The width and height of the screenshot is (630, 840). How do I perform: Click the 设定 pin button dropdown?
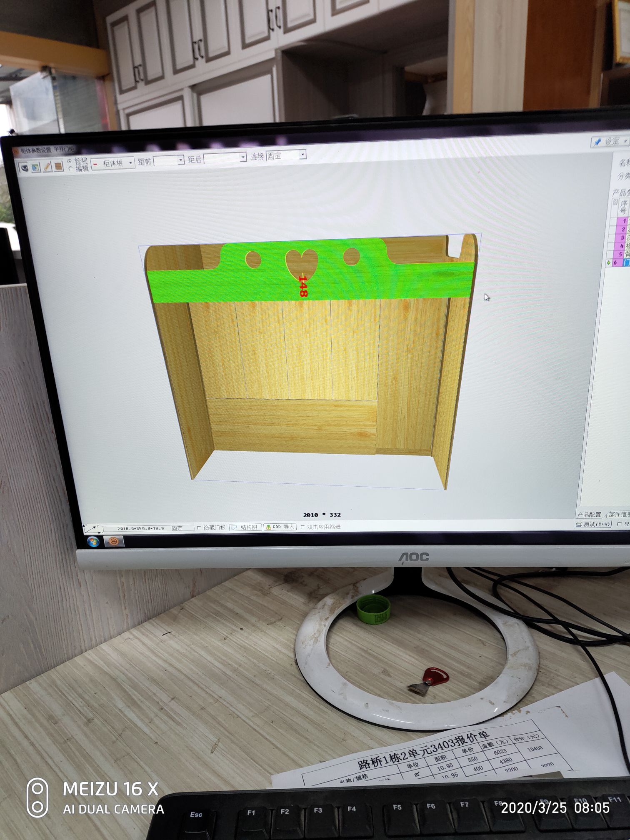pos(610,141)
